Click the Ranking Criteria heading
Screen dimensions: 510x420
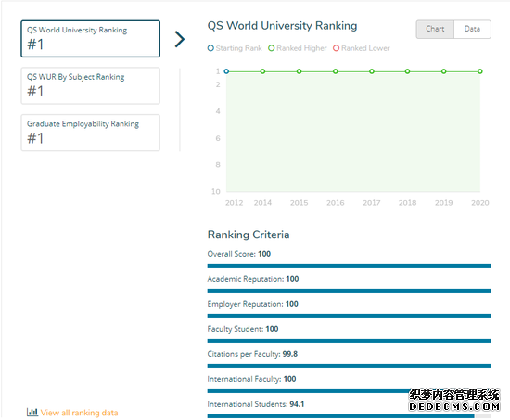249,235
